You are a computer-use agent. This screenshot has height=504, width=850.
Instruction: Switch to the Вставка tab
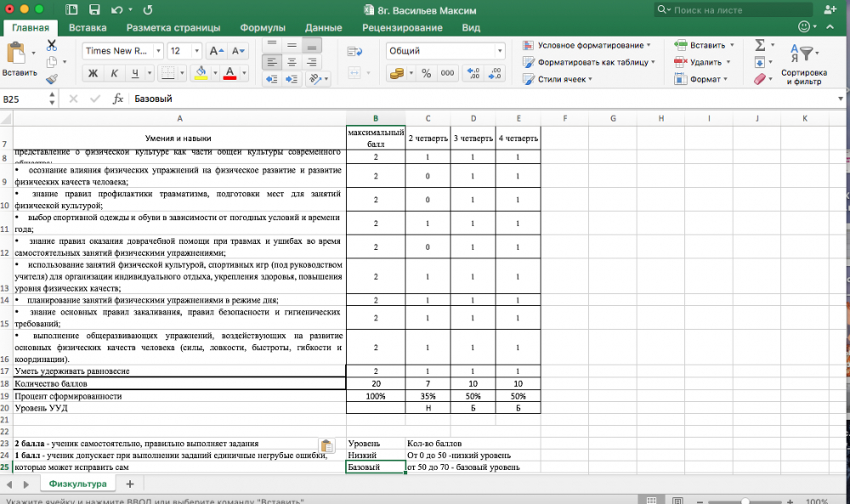[88, 28]
